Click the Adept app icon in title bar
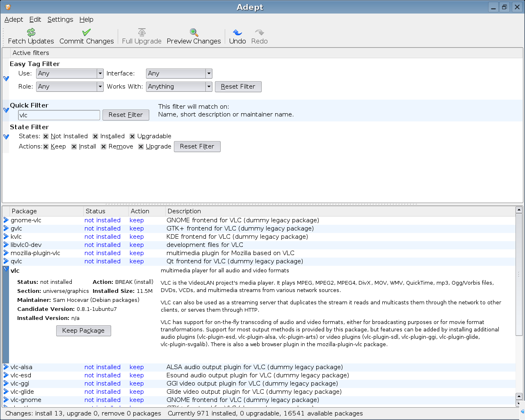The width and height of the screenshot is (525, 420). (8, 7)
